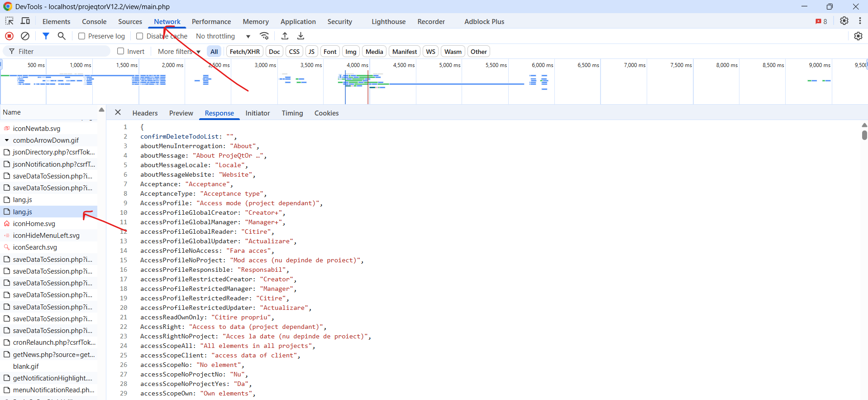Open network conditions Wi-Fi icon
This screenshot has width=868, height=400.
(x=264, y=36)
